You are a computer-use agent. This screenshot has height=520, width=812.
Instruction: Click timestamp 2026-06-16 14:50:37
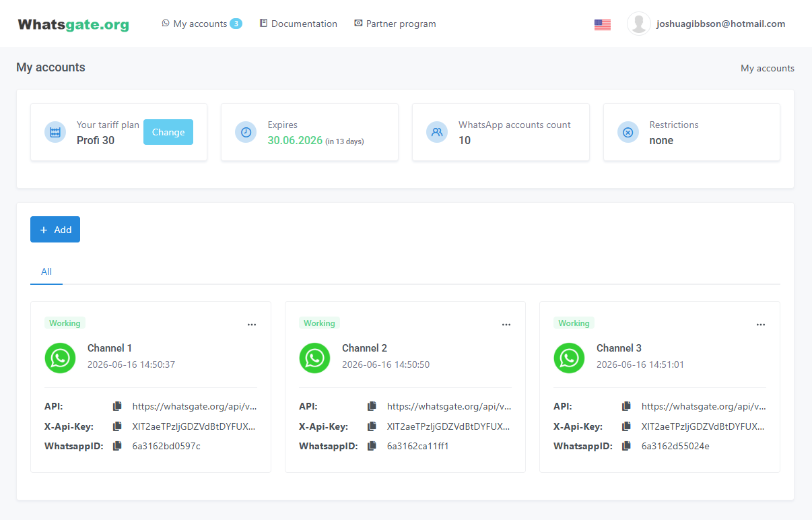tap(131, 364)
